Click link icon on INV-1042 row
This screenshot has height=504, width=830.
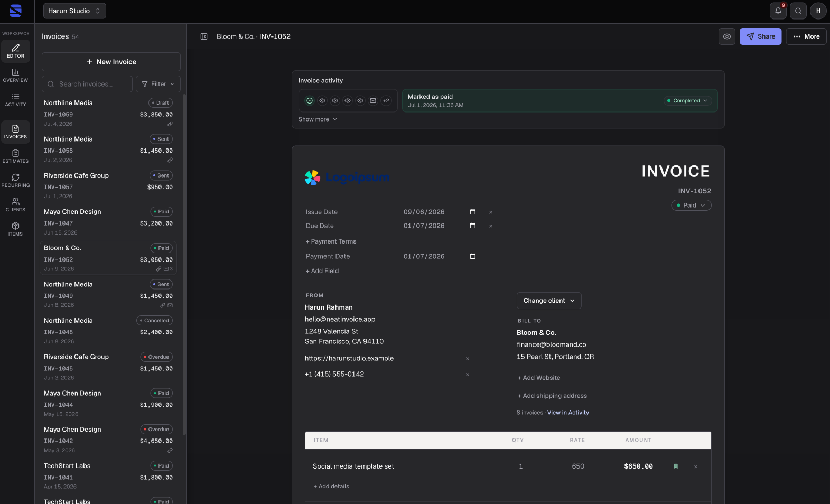pyautogui.click(x=170, y=451)
